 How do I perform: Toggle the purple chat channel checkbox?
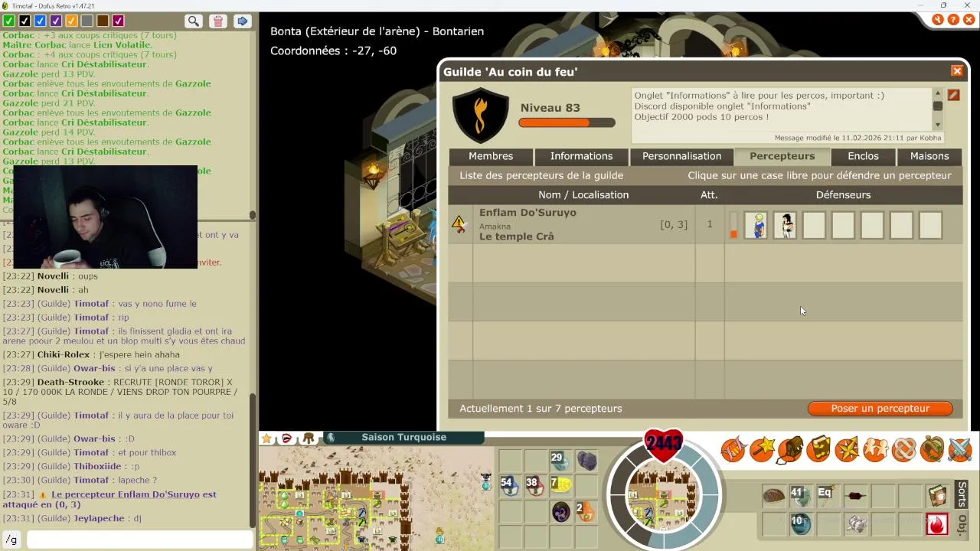(x=56, y=21)
